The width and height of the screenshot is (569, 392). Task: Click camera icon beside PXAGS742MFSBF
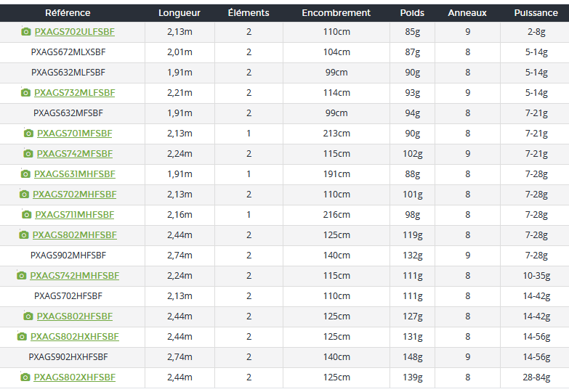point(28,154)
